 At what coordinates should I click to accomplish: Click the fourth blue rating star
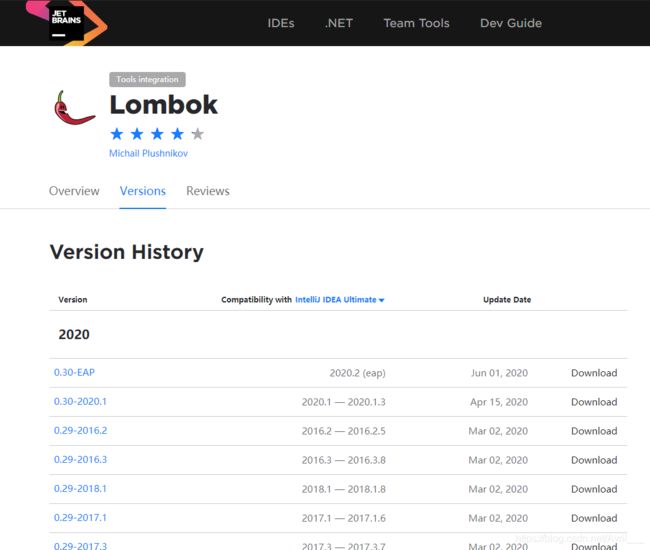177,134
